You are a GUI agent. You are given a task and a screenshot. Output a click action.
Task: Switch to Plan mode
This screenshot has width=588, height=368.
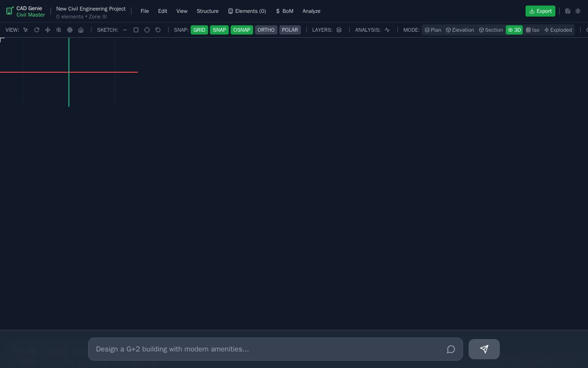coord(433,30)
